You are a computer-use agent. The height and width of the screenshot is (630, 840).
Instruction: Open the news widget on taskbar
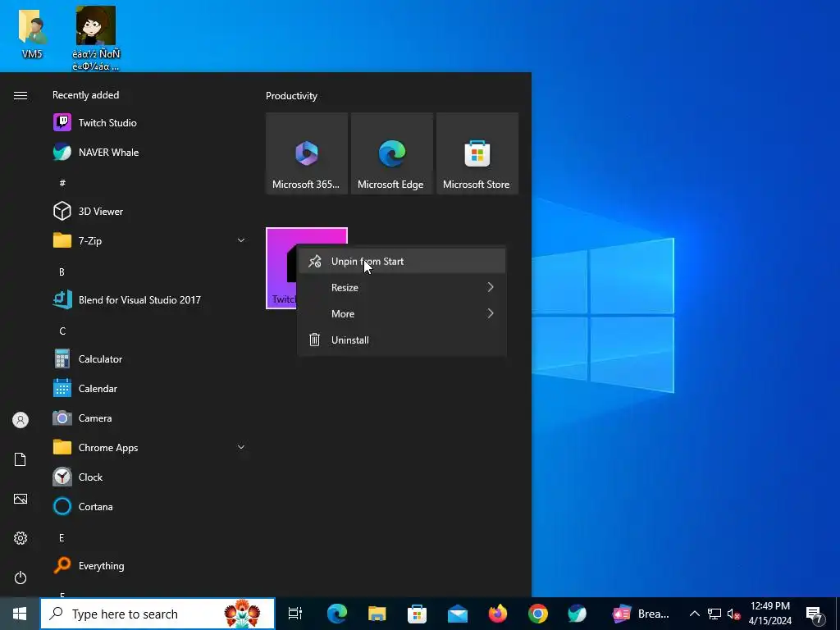[x=641, y=614]
